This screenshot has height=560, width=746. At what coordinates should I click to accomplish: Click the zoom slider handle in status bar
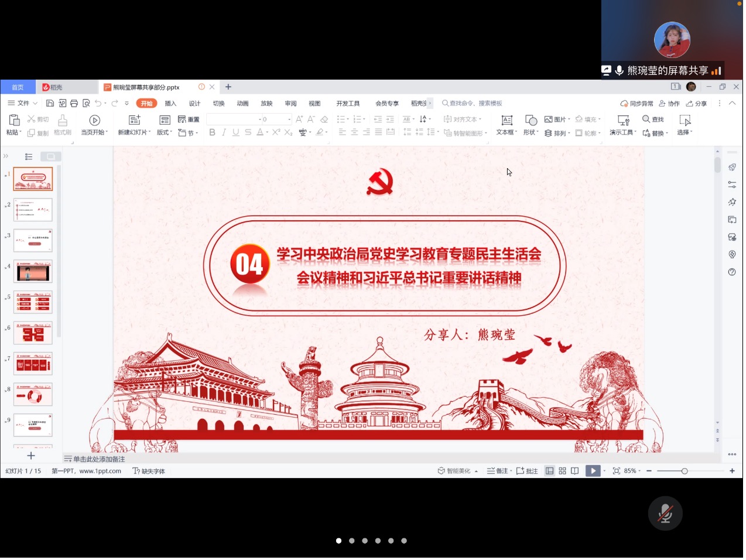coord(685,472)
